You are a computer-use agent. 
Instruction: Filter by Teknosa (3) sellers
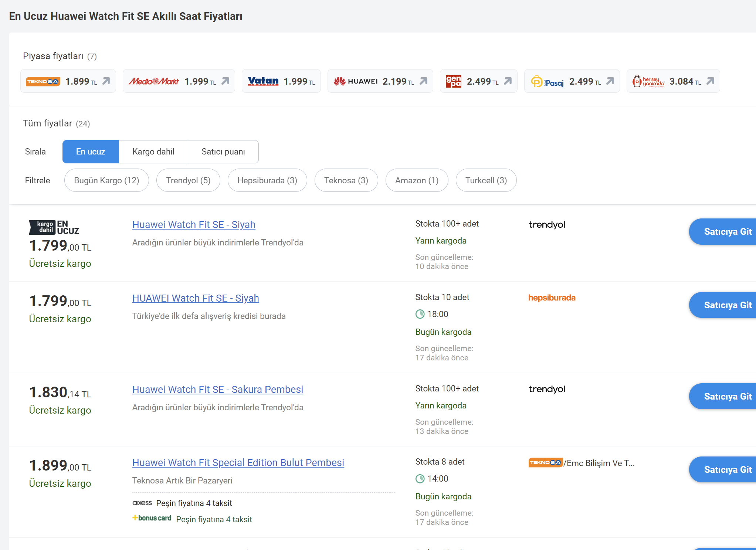click(x=346, y=180)
